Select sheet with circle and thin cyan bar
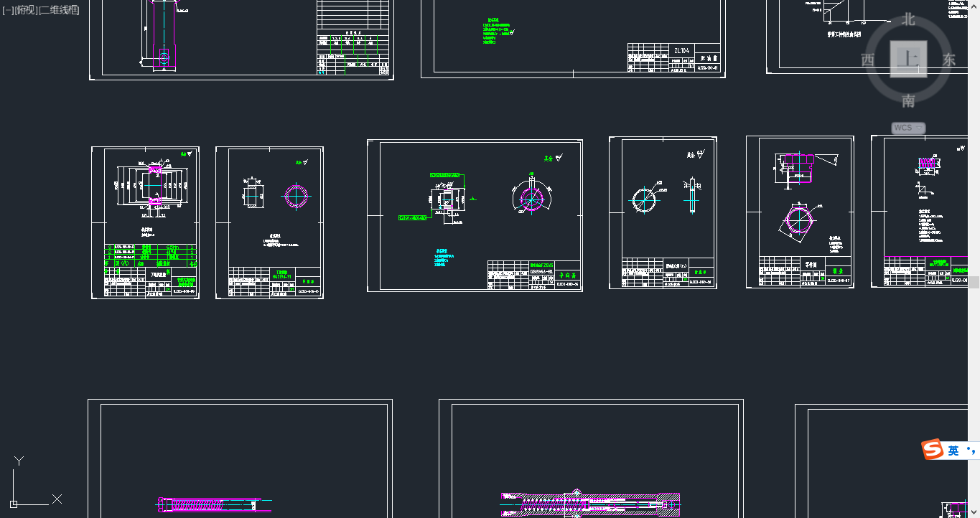980x518 pixels. point(663,212)
